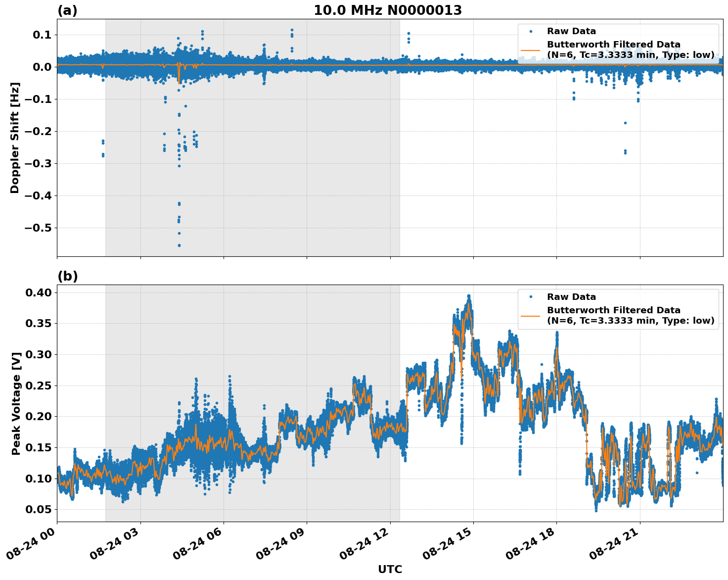Click the UTC axis label

[390, 570]
